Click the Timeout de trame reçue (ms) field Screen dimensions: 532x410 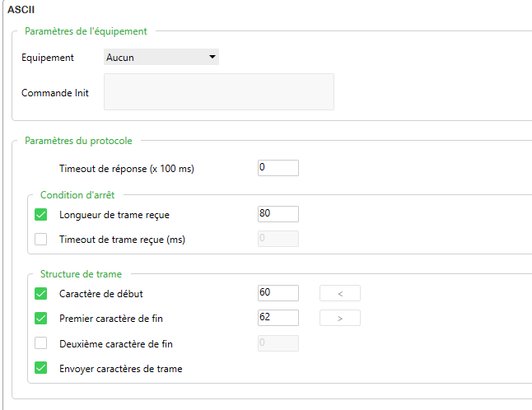(278, 239)
